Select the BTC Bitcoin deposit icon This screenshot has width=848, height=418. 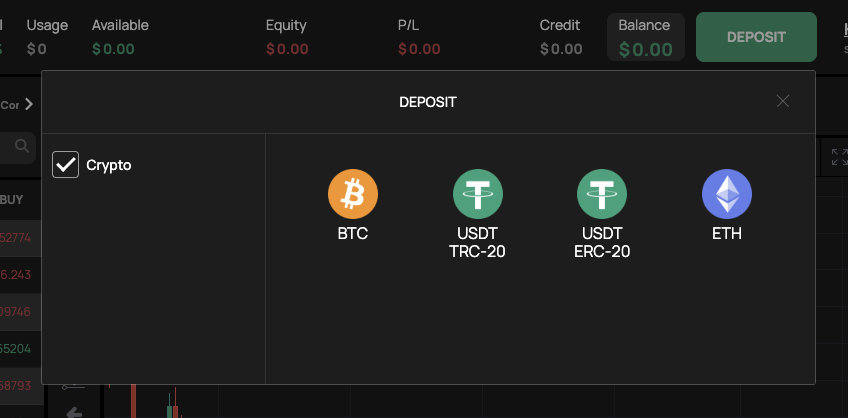point(353,194)
